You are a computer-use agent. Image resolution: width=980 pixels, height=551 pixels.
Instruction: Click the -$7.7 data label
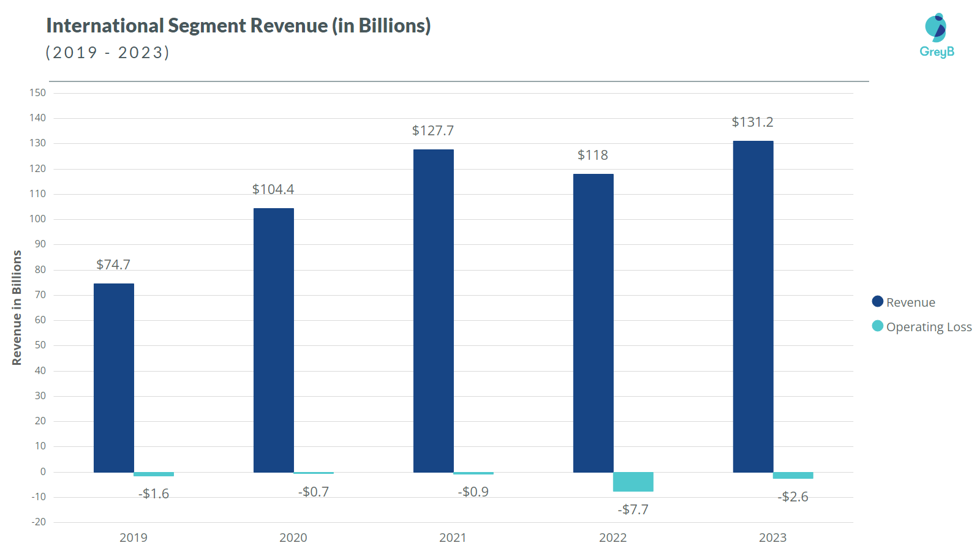point(632,509)
